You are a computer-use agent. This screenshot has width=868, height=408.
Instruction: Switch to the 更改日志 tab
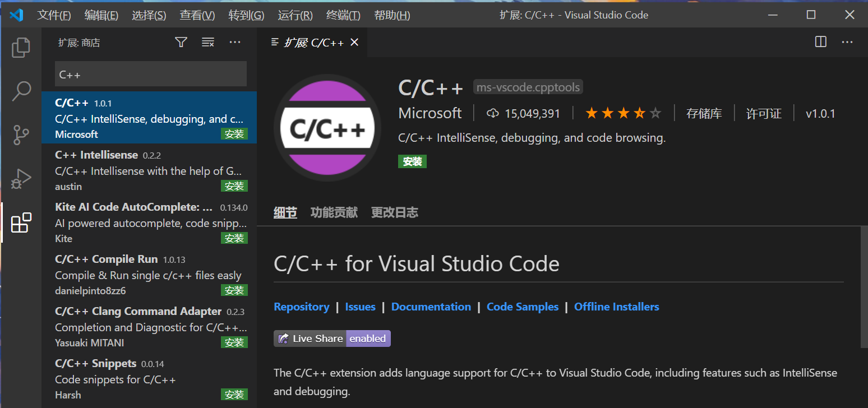click(394, 213)
